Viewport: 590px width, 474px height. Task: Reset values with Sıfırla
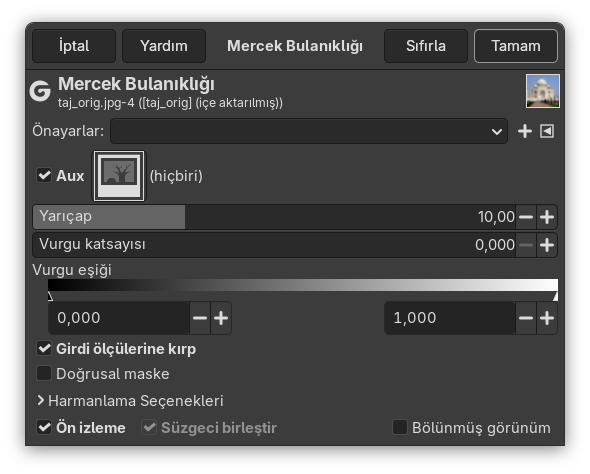[426, 46]
